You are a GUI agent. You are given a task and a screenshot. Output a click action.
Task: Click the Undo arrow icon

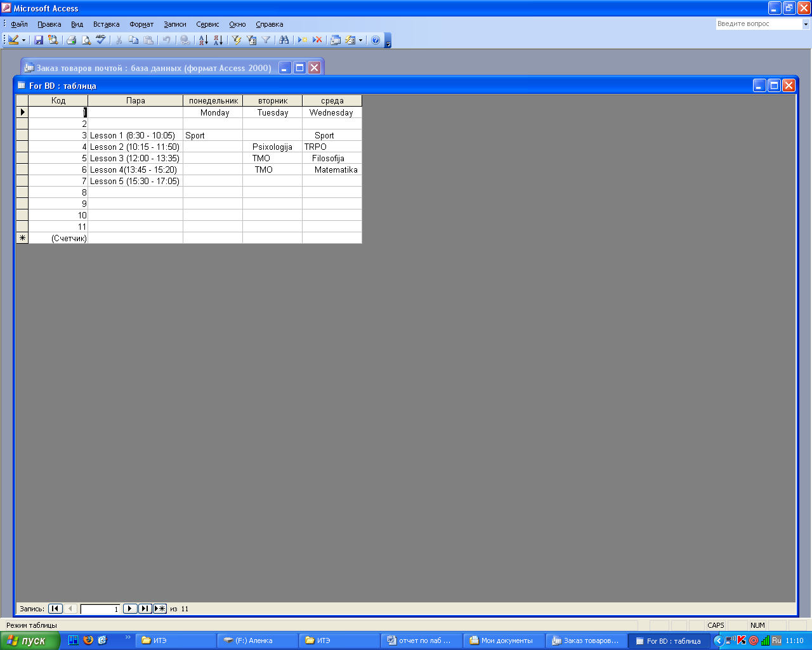[166, 39]
